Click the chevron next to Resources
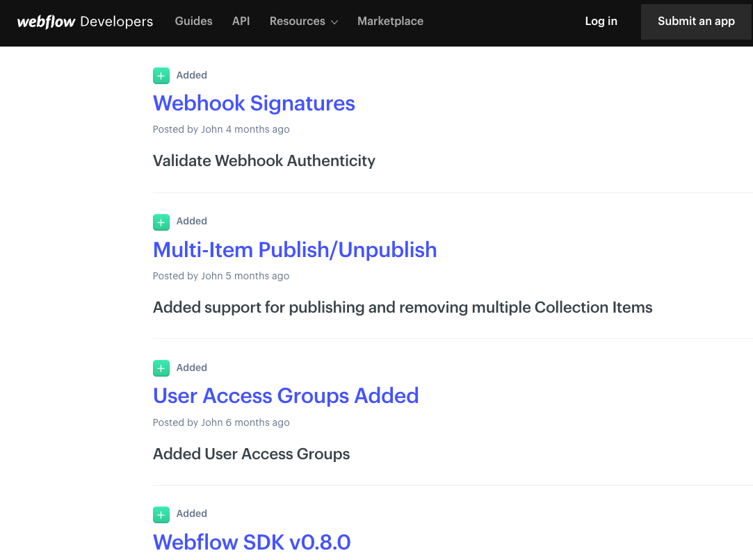The height and width of the screenshot is (560, 753). [x=335, y=22]
